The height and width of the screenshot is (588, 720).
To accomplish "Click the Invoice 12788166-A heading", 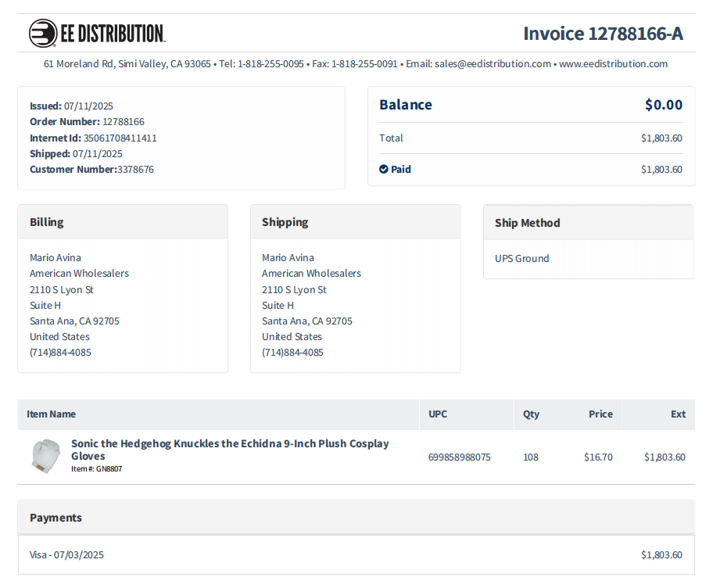I will pos(603,34).
